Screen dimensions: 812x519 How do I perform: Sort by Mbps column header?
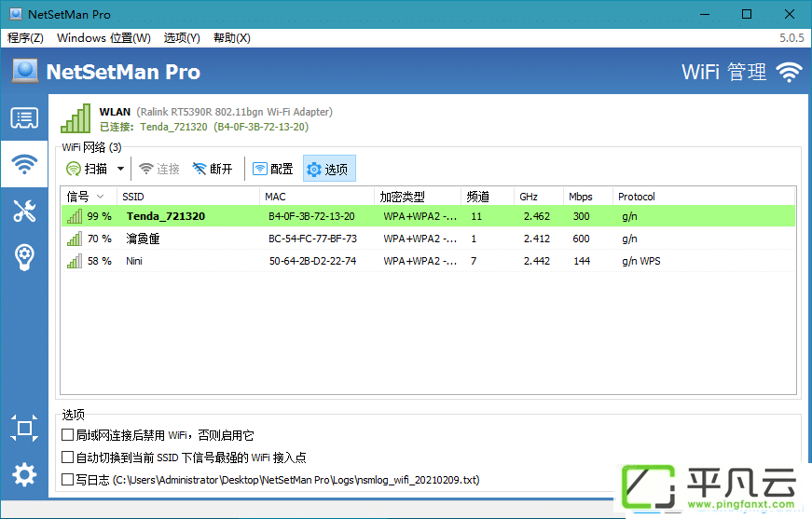(587, 197)
